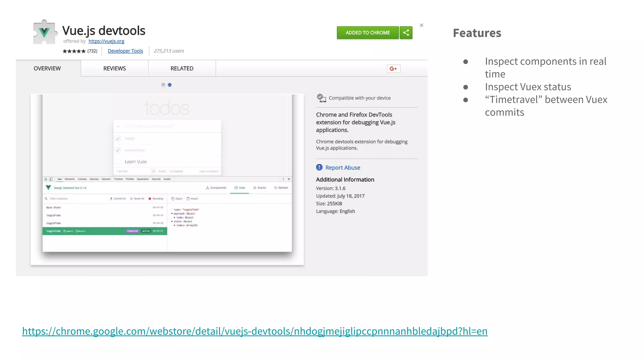Click the Recording red dot indicator
This screenshot has width=644, height=362.
tap(150, 199)
